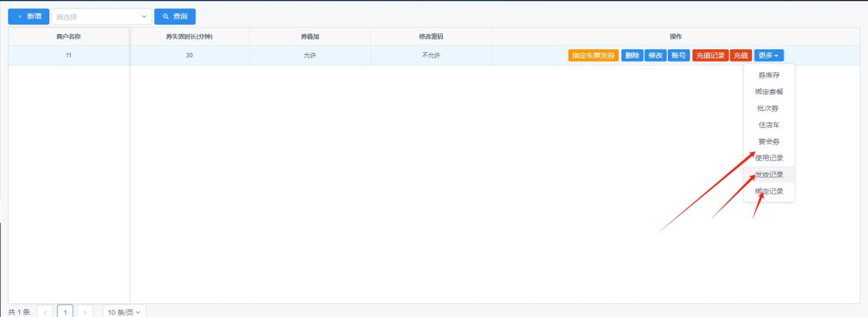Click 指定车牌发券 for merchant 11
The height and width of the screenshot is (317, 868).
(x=594, y=55)
